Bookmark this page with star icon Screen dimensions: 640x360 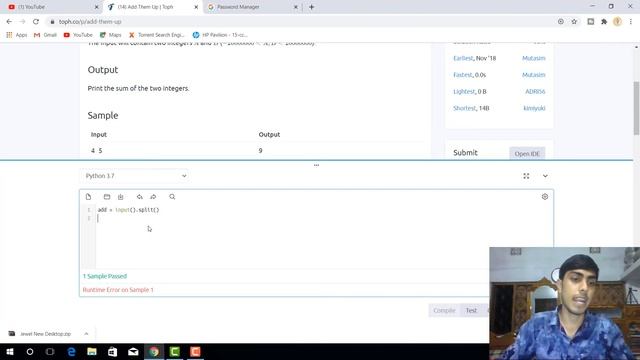[574, 22]
